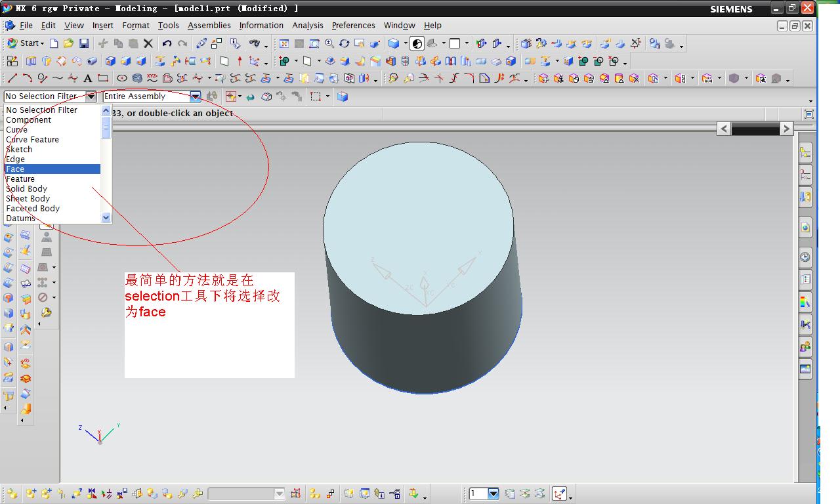Click the white background color swatch
This screenshot has height=504, width=840.
[x=455, y=43]
